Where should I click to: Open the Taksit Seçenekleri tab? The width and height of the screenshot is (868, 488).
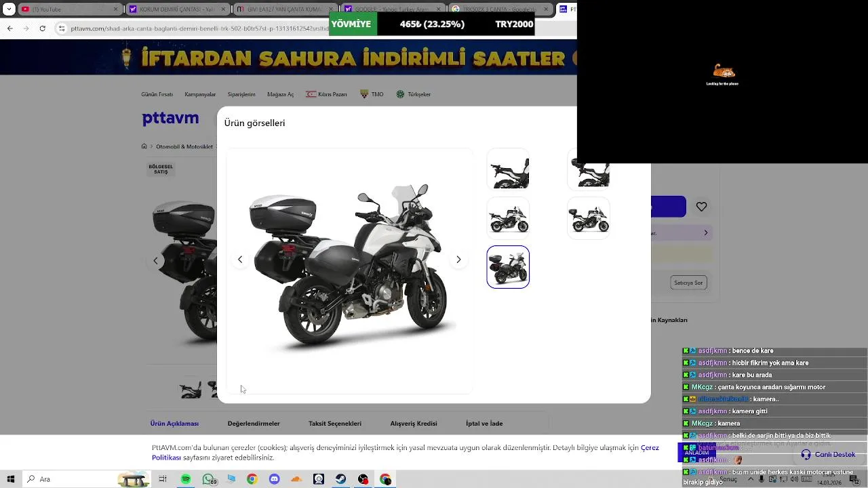point(335,424)
